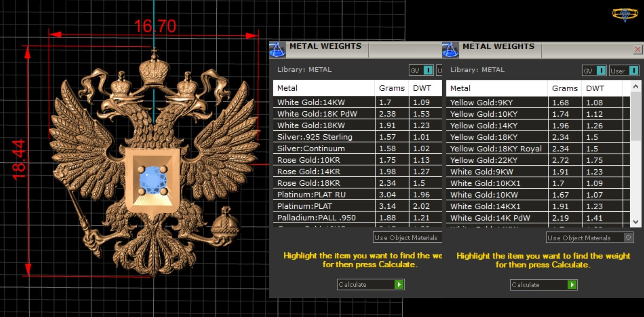Click the Grams column header in left panel
644x317 pixels.
(392, 88)
